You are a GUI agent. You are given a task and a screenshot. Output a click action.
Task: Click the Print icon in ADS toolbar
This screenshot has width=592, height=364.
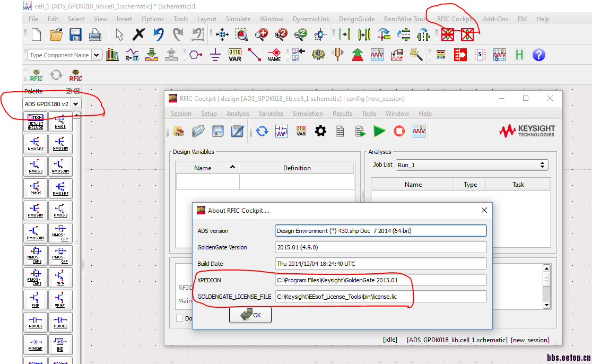tap(95, 35)
